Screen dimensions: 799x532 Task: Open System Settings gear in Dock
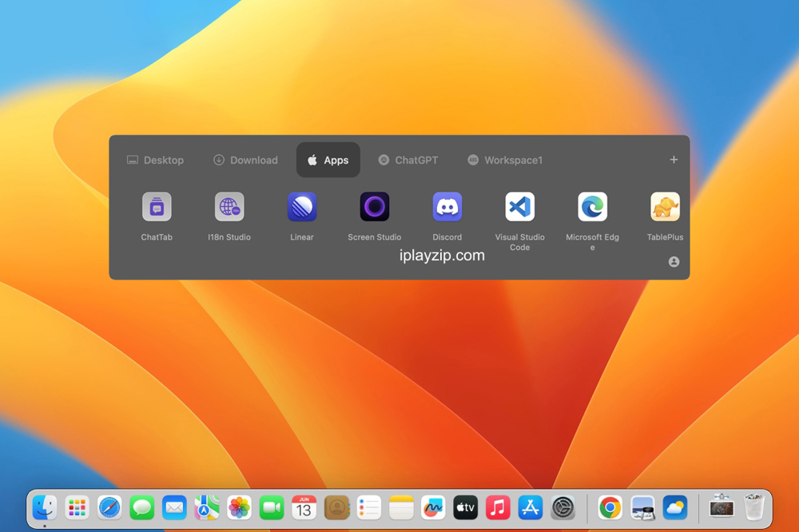click(563, 507)
